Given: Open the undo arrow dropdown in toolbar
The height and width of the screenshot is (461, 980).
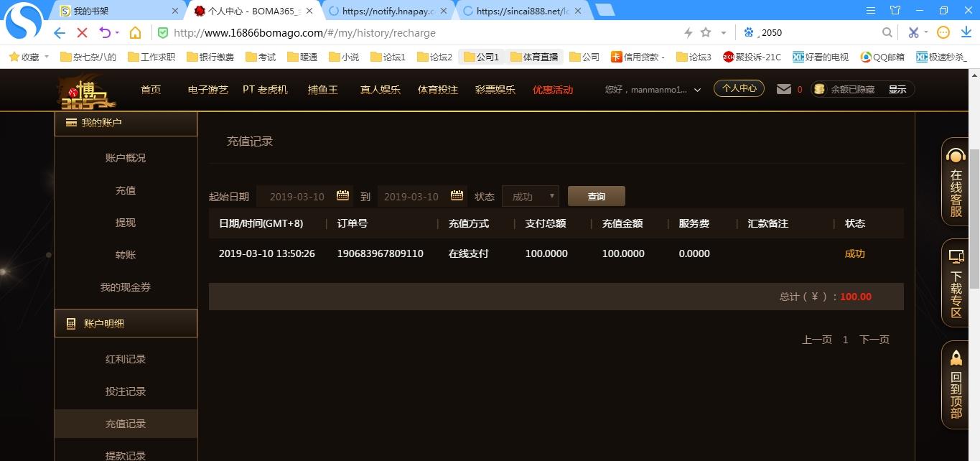Looking at the screenshot, I should 116,32.
